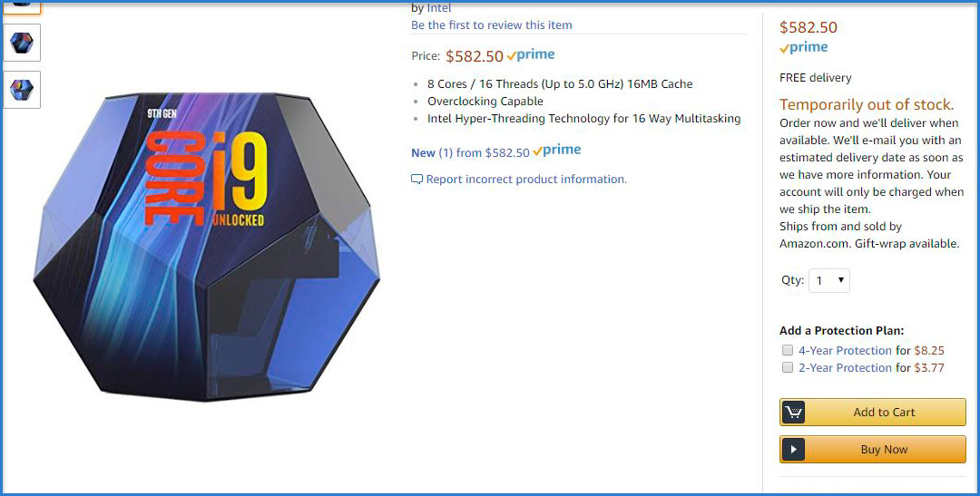Click the Buy Now button
Screen dimensions: 980x496
873,449
